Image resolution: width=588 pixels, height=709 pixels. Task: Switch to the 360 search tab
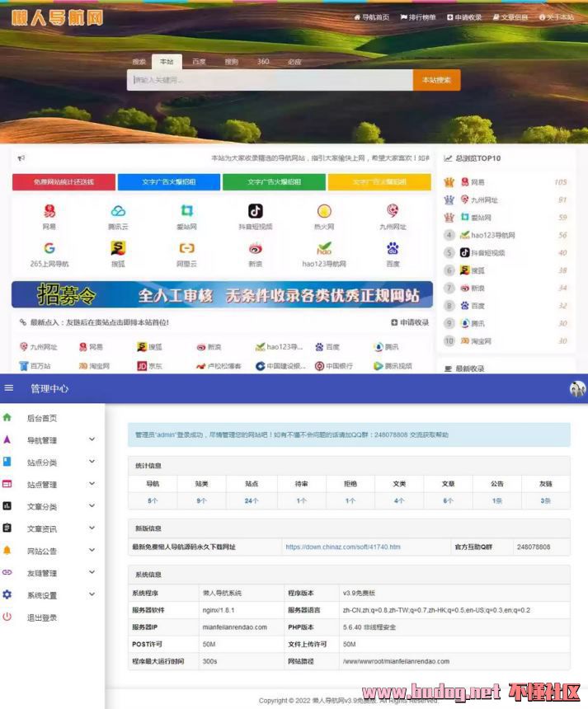[263, 62]
